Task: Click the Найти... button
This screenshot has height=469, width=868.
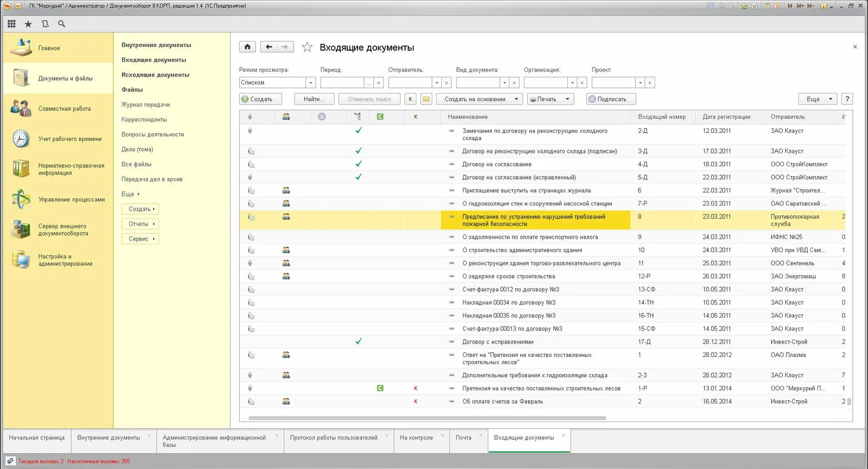Action: (314, 99)
